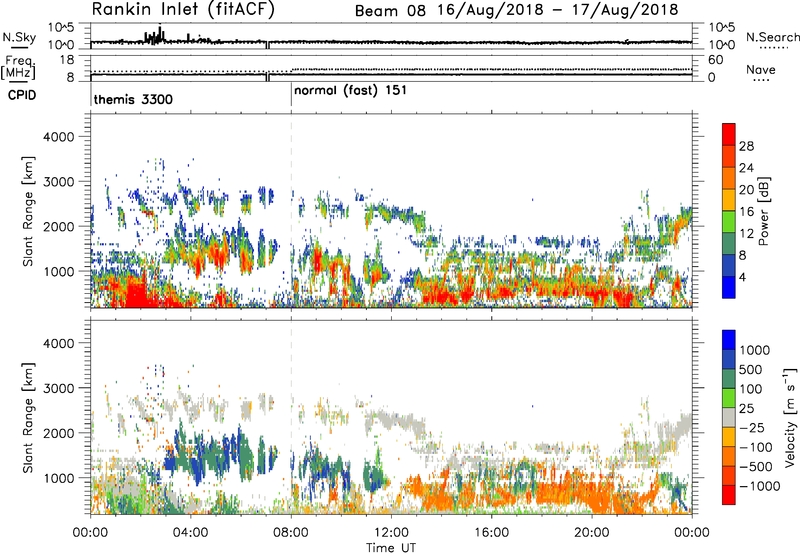Click the 'Velocity [m s-1]' color bar label
This screenshot has width=800, height=554.
point(790,416)
